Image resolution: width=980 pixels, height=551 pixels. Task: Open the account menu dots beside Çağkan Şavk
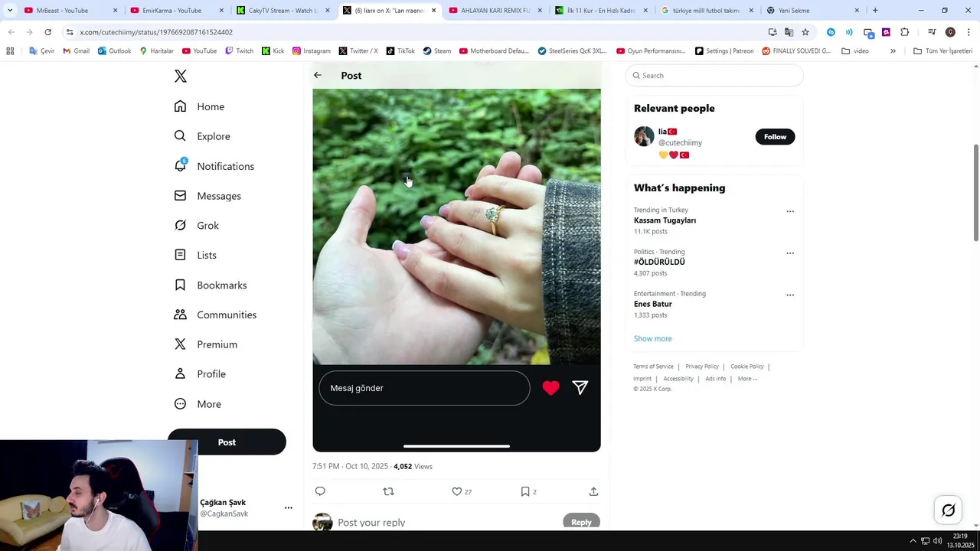tap(289, 507)
